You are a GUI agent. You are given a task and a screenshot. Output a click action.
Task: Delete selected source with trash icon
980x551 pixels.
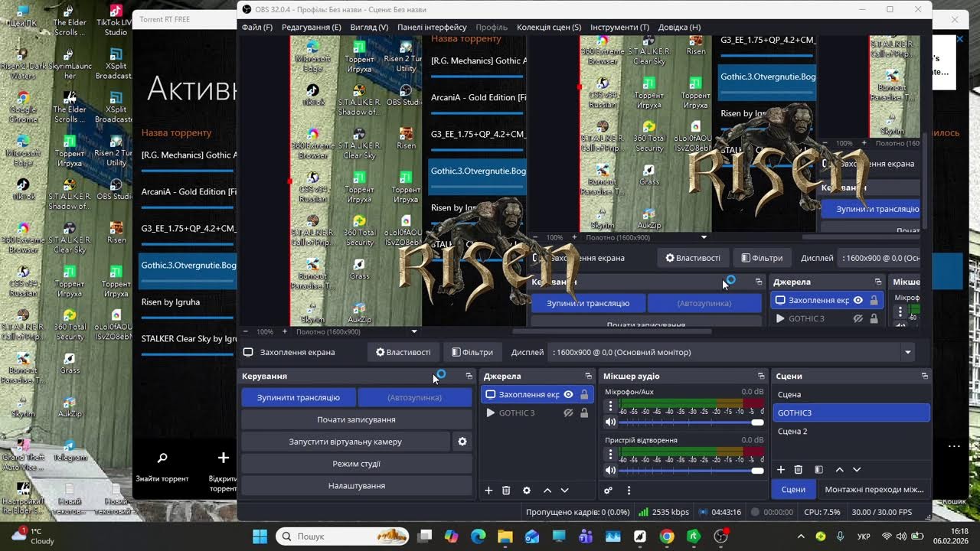(506, 491)
